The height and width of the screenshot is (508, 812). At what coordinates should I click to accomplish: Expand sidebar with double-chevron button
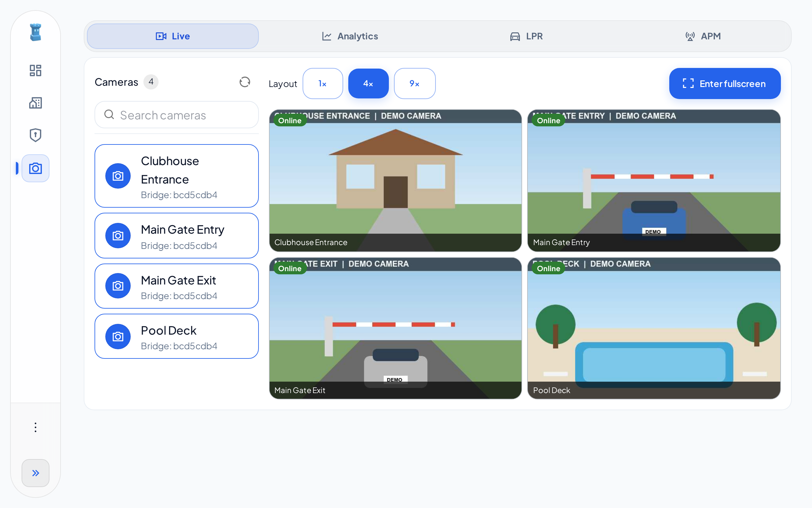35,473
